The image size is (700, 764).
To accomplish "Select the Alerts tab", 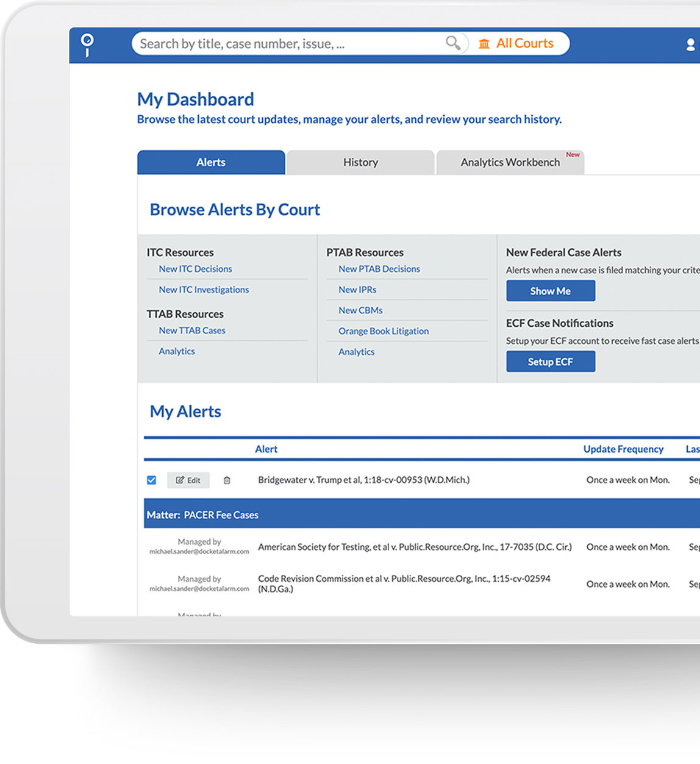I will tap(211, 163).
